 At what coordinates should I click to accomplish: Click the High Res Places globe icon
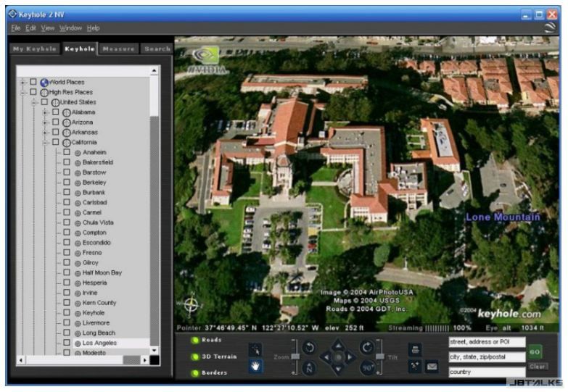point(44,93)
